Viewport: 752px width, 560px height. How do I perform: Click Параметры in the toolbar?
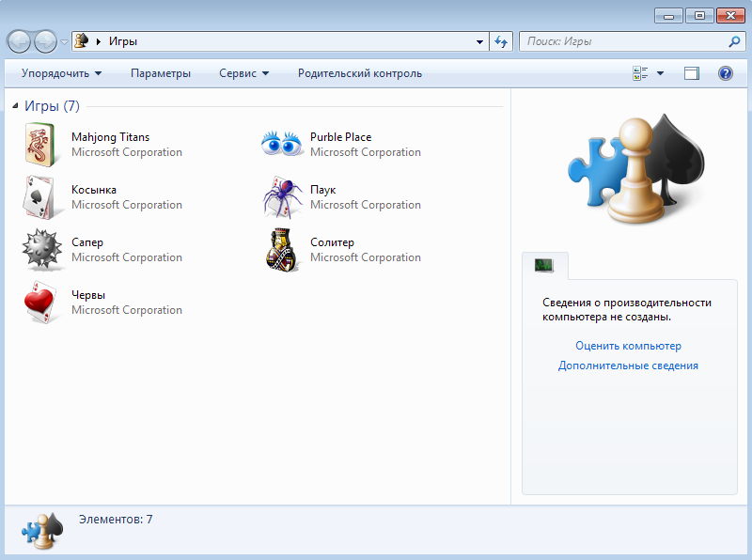[x=161, y=73]
